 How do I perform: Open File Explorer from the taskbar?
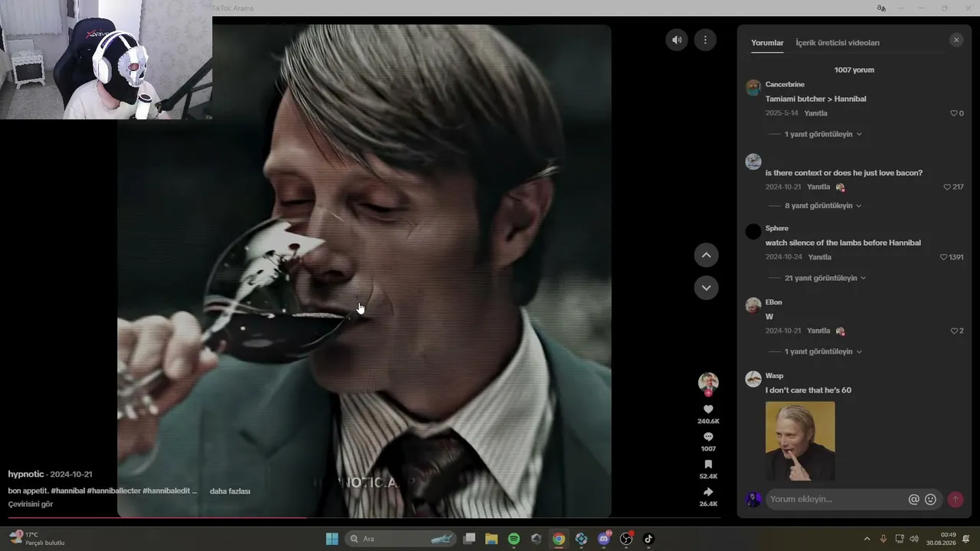[492, 539]
